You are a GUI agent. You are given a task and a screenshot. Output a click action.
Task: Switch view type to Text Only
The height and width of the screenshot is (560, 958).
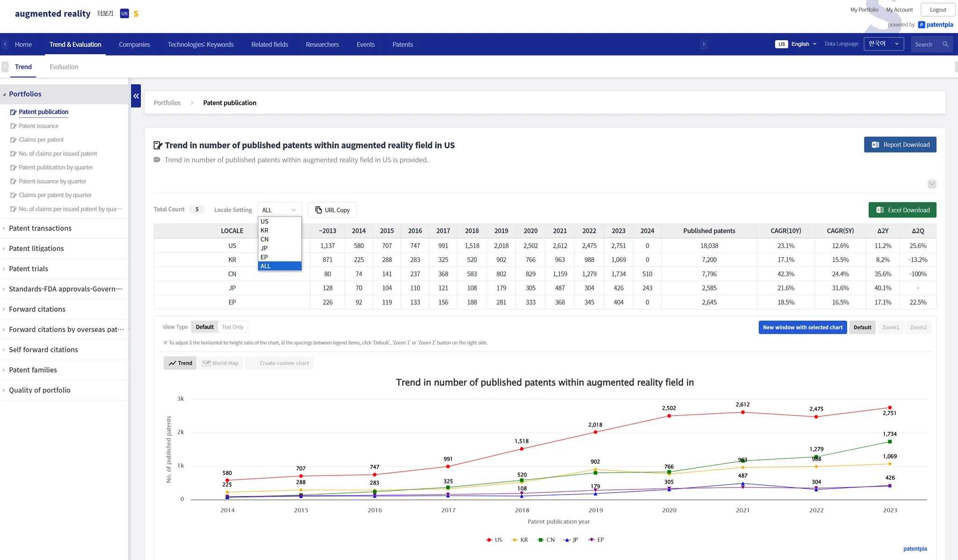click(232, 327)
